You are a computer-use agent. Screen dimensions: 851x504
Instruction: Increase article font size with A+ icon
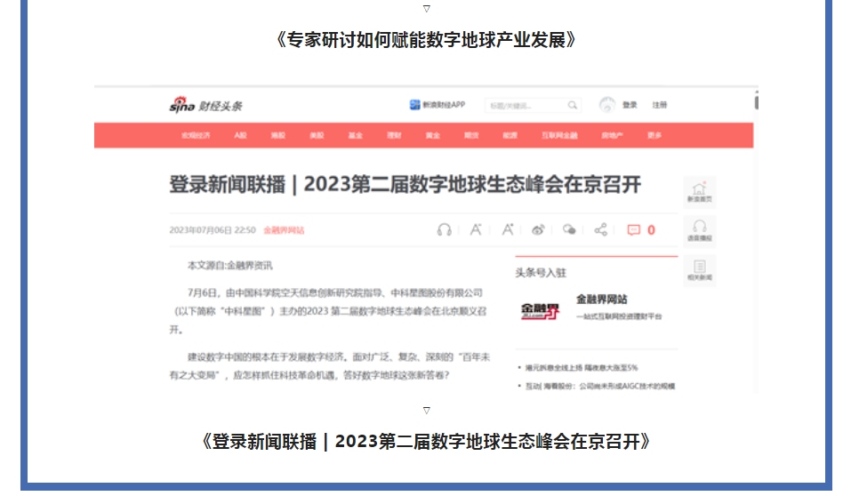pos(507,229)
